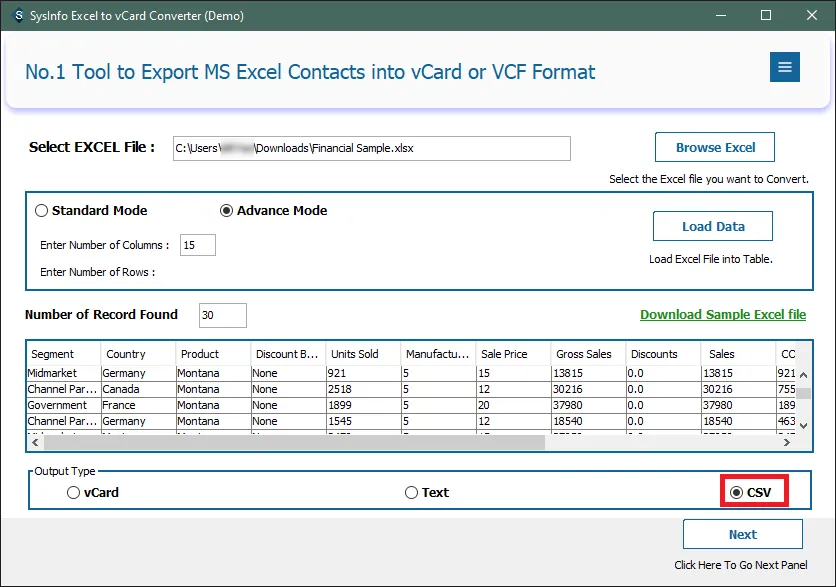836x587 pixels.
Task: Click horizontal scrollbar right arrow
Action: pos(787,443)
